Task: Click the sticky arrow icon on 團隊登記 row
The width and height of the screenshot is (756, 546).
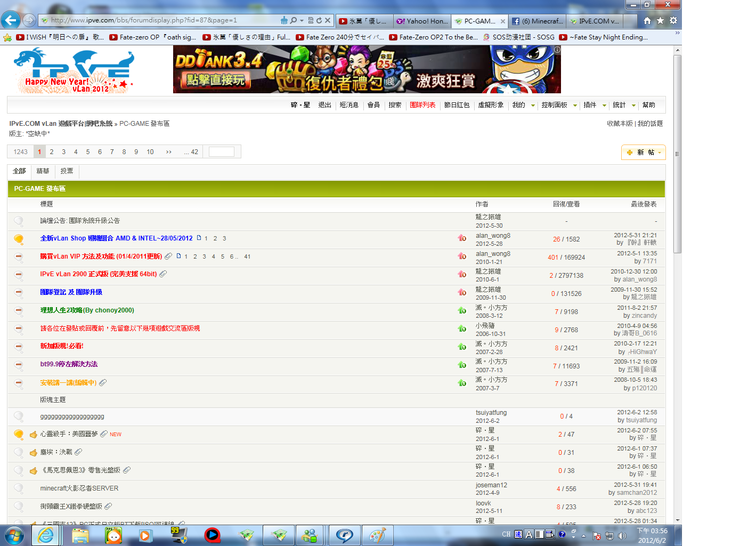Action: pyautogui.click(x=462, y=292)
